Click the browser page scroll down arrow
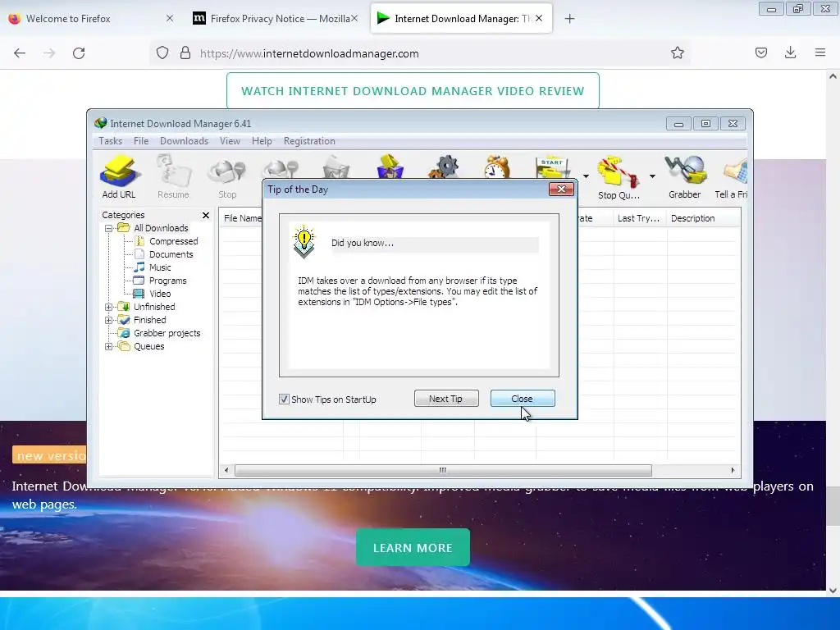This screenshot has width=840, height=630. point(833,591)
